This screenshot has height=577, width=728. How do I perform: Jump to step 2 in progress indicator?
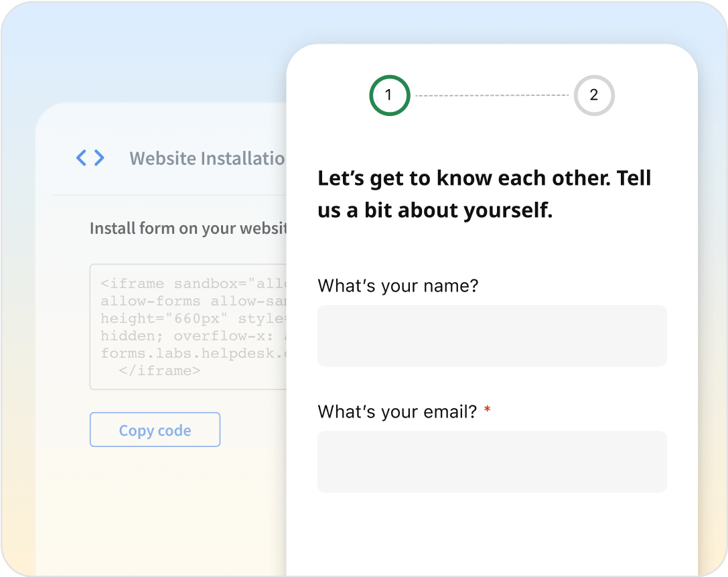(x=593, y=95)
